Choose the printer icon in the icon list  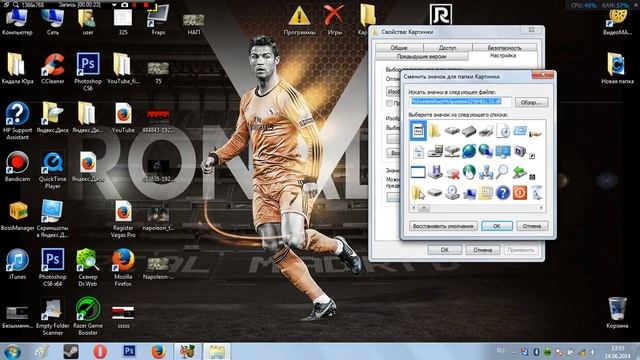(486, 131)
